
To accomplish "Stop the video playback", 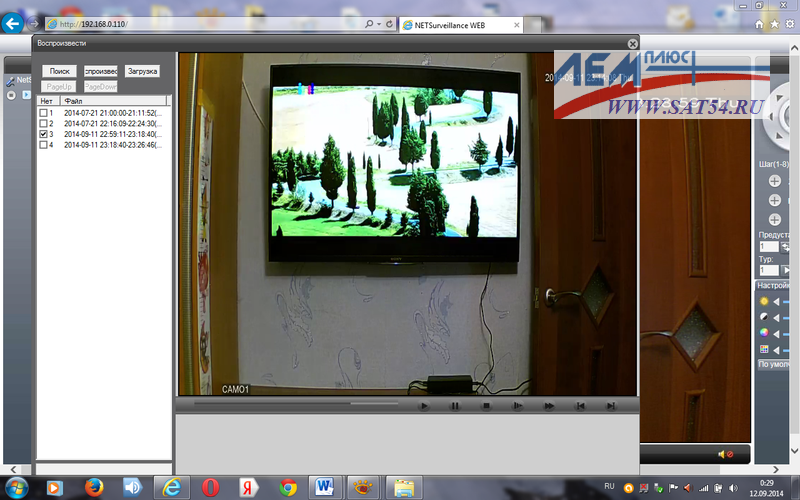I will (x=486, y=406).
